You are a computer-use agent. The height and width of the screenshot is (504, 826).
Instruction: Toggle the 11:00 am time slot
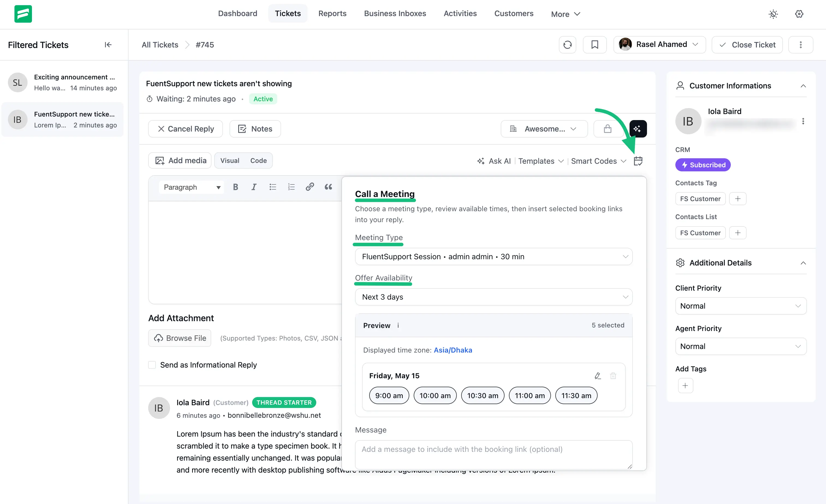(530, 395)
